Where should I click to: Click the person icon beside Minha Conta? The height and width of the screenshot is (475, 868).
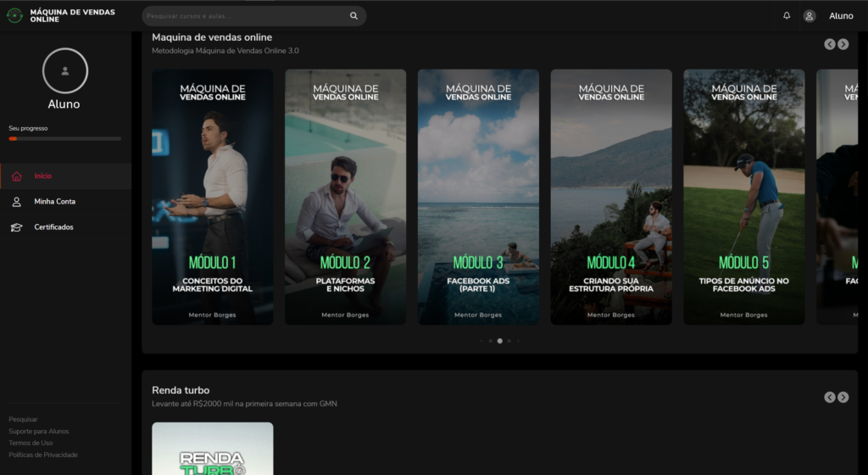click(17, 202)
